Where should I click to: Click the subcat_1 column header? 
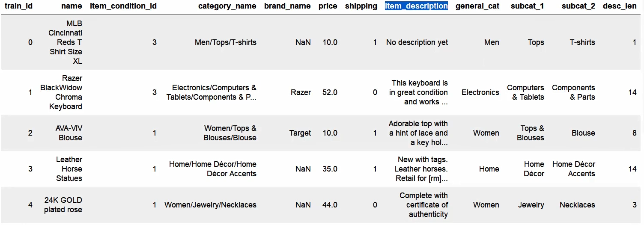(527, 6)
